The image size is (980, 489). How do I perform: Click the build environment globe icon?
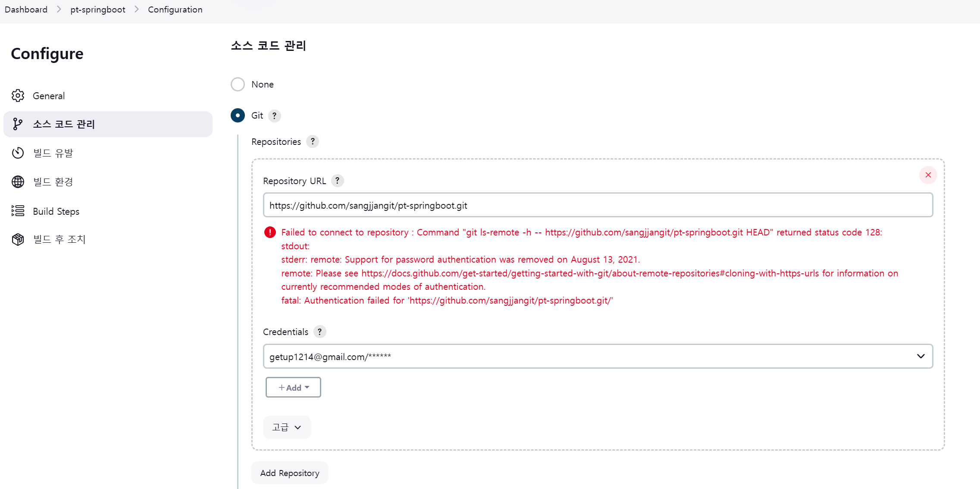18,182
